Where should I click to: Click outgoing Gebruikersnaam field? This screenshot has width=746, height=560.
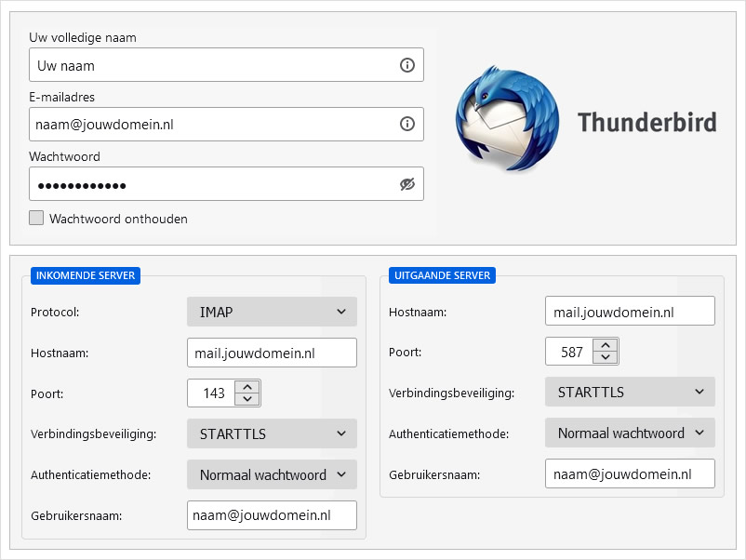coord(630,473)
